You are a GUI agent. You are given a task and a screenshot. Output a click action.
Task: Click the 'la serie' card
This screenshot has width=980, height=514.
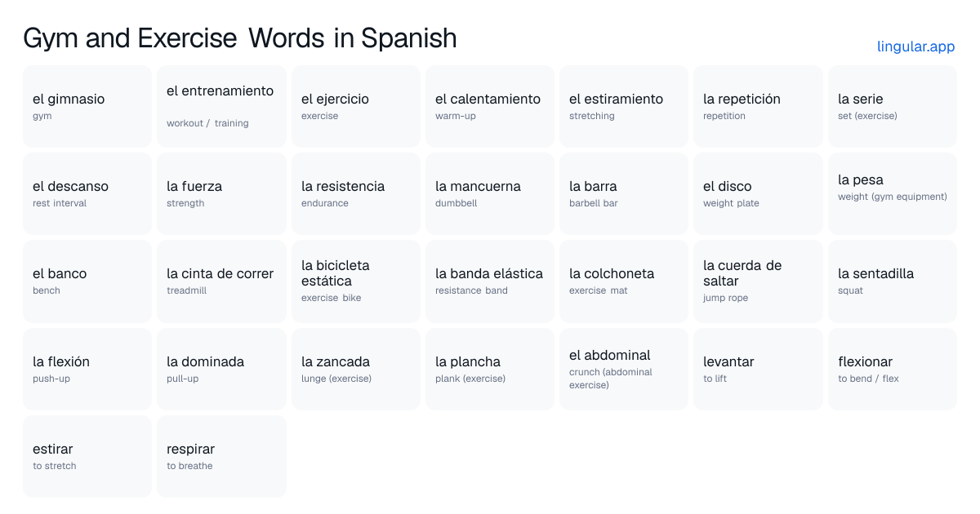tap(893, 107)
